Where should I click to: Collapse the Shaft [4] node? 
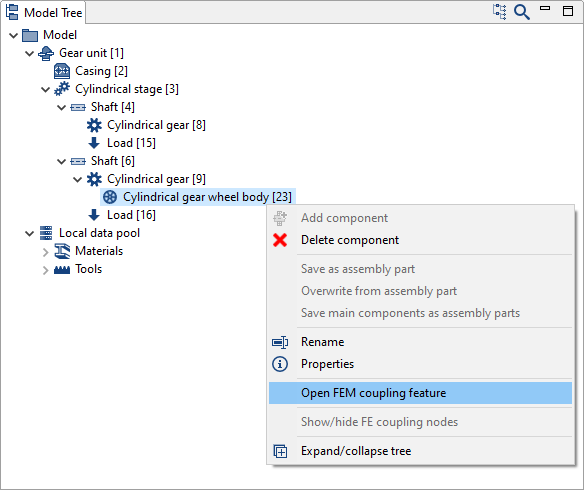pos(62,108)
